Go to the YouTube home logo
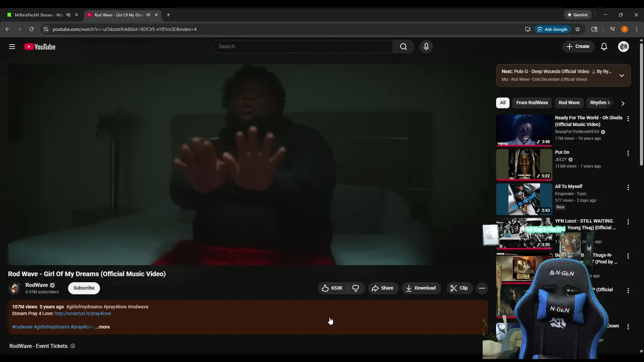This screenshot has width=644, height=362. coord(40,47)
